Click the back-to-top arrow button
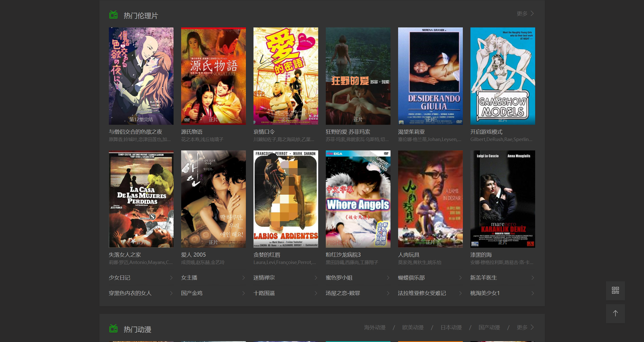 (615, 314)
